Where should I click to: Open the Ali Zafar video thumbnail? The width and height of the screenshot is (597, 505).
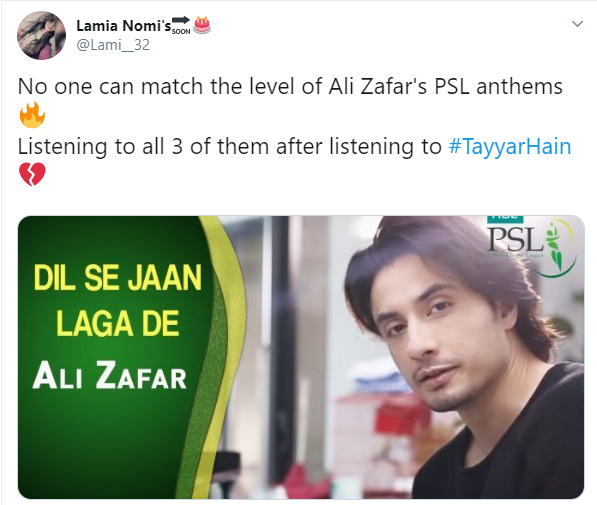click(301, 357)
